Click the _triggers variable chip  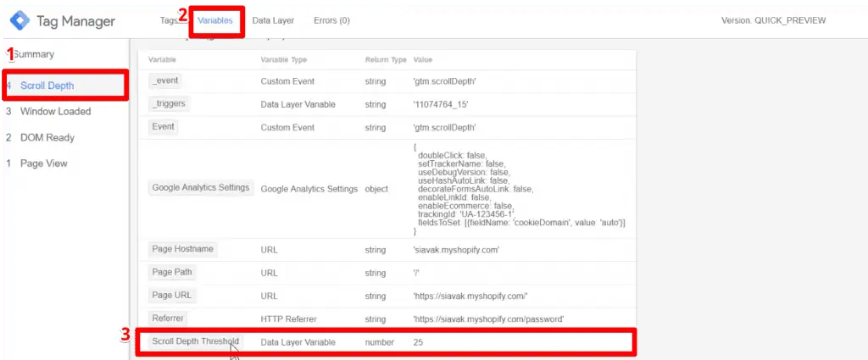[169, 103]
